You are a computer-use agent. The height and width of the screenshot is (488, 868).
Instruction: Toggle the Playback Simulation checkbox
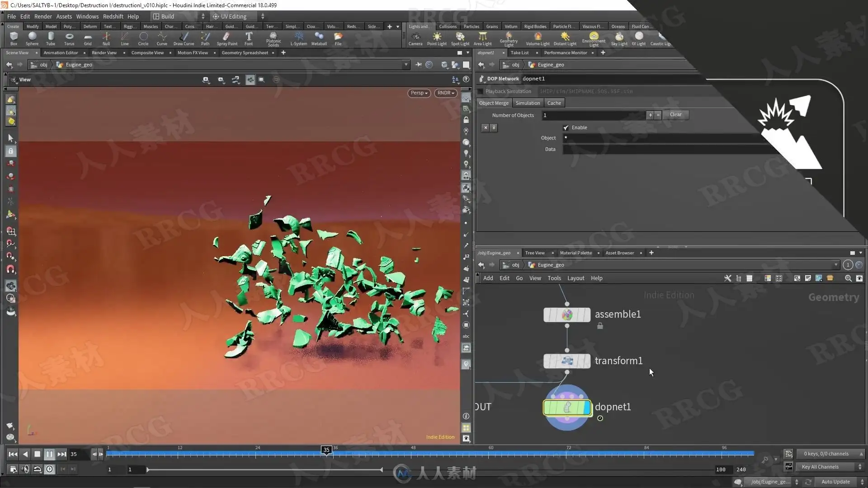point(481,92)
